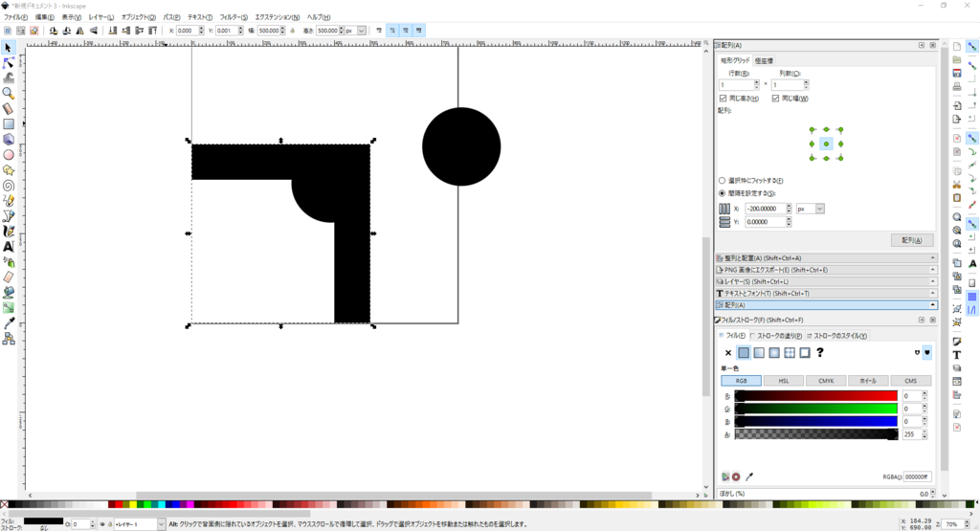Select the Pencil freehand tool
Image resolution: width=980 pixels, height=531 pixels.
click(x=8, y=201)
